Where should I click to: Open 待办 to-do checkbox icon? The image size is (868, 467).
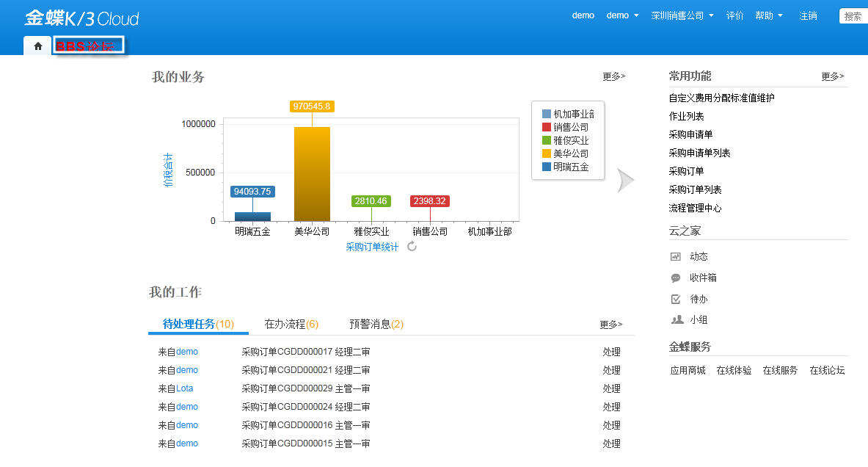click(x=675, y=299)
